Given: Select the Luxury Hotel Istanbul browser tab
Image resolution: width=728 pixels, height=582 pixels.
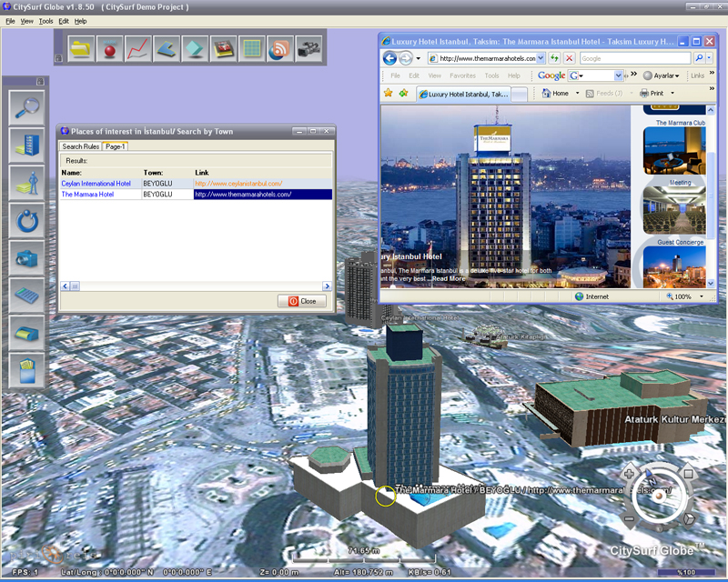Looking at the screenshot, I should coord(464,95).
